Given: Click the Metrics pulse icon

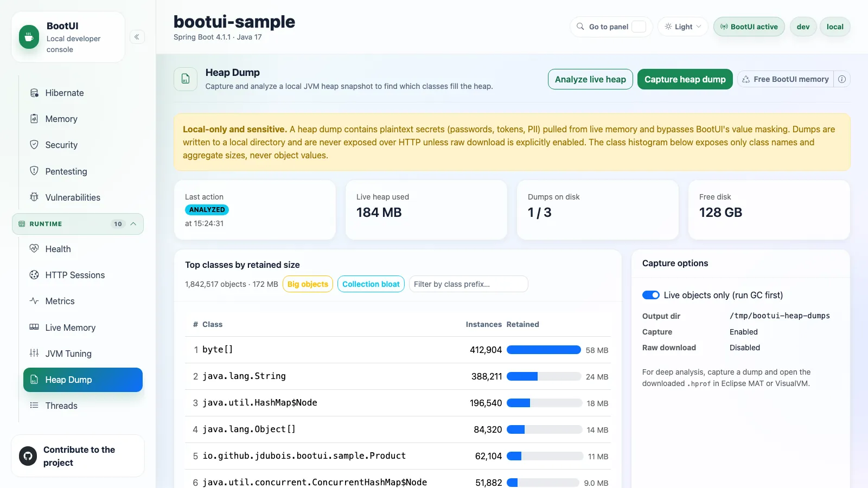Looking at the screenshot, I should 34,301.
